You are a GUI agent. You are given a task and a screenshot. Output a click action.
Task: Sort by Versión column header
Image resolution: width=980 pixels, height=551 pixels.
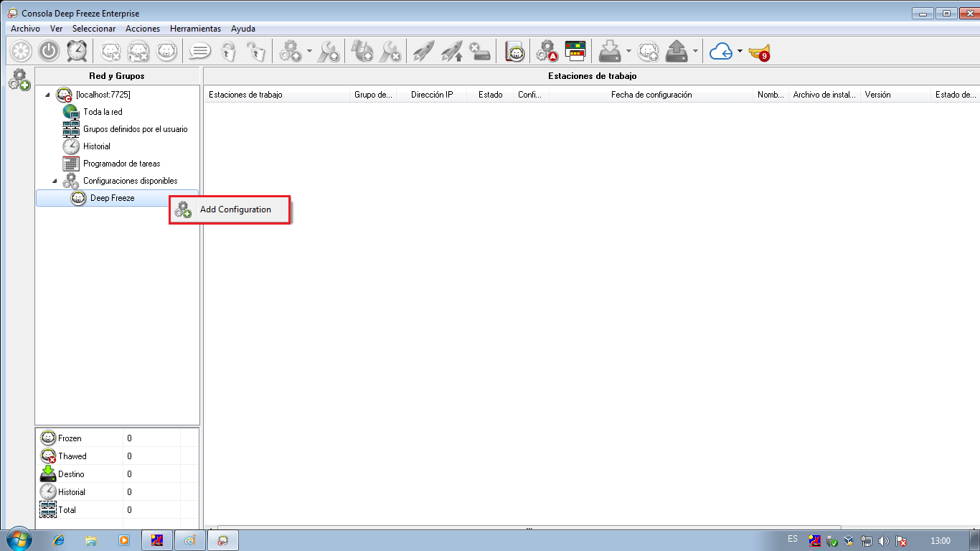coord(895,95)
